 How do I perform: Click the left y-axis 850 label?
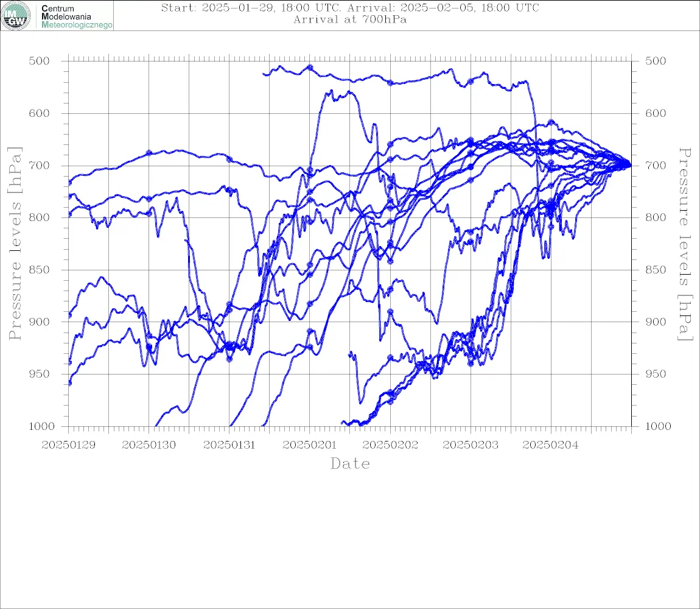(40, 270)
